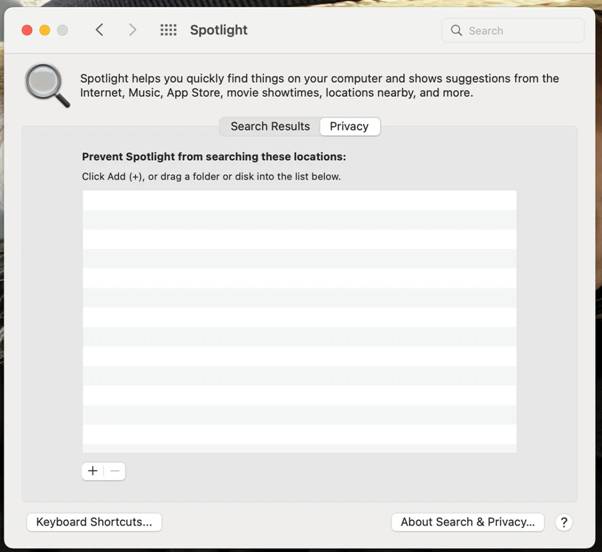
Task: Close the Spotlight preferences window
Action: [x=27, y=30]
